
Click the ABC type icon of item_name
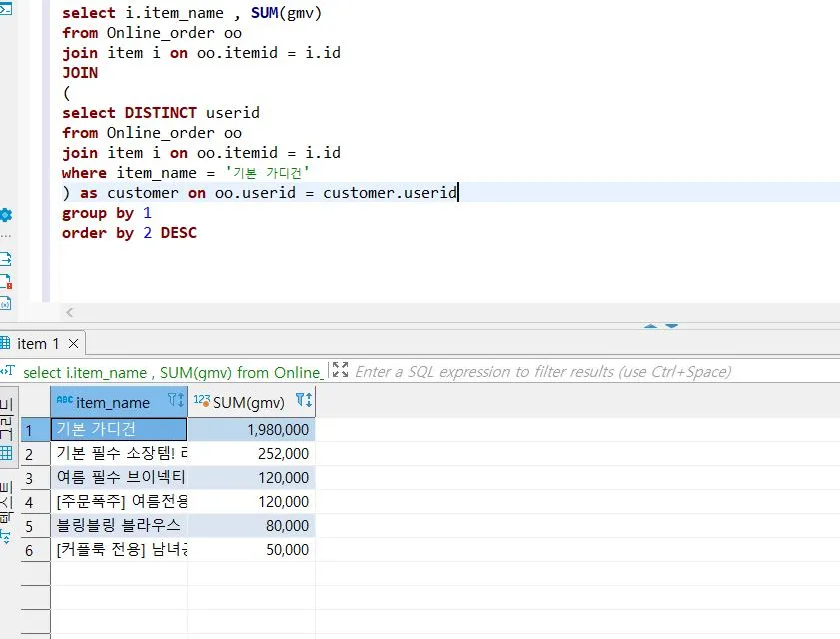64,400
